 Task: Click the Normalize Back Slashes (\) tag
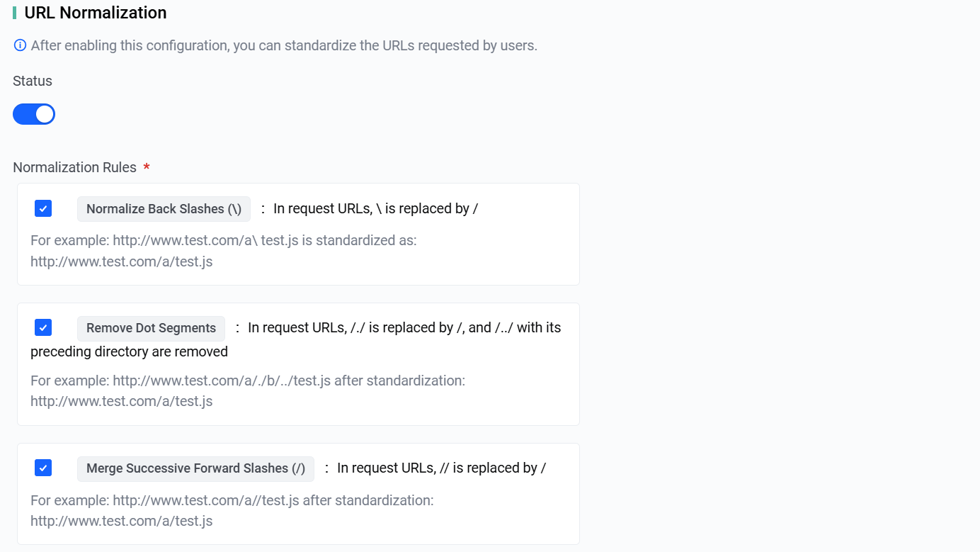pyautogui.click(x=164, y=209)
